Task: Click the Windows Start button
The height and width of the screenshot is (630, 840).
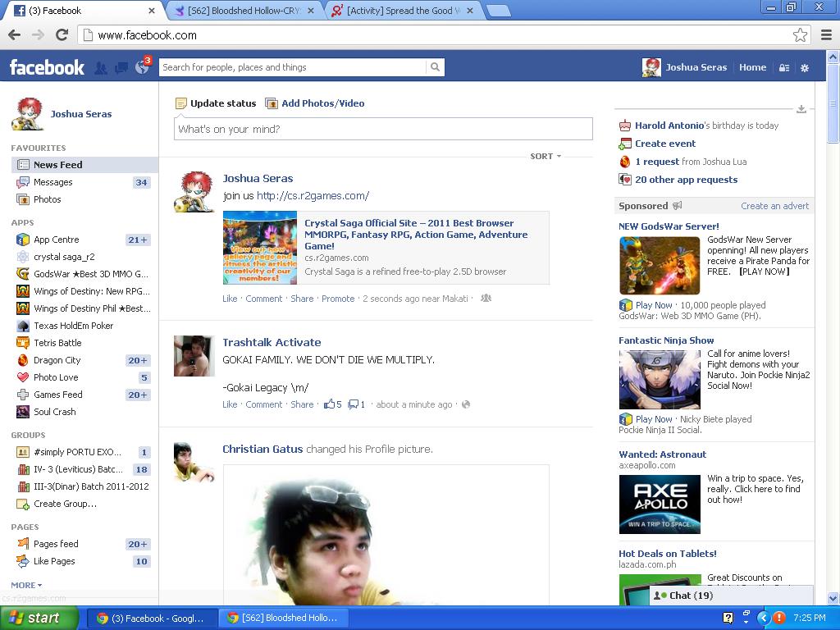Action: tap(39, 618)
